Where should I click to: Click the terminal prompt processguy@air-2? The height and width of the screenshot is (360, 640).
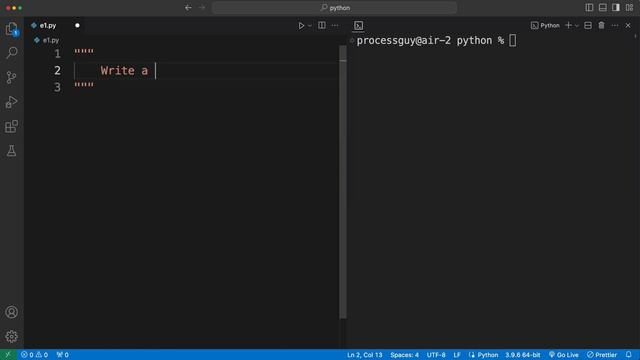click(404, 40)
